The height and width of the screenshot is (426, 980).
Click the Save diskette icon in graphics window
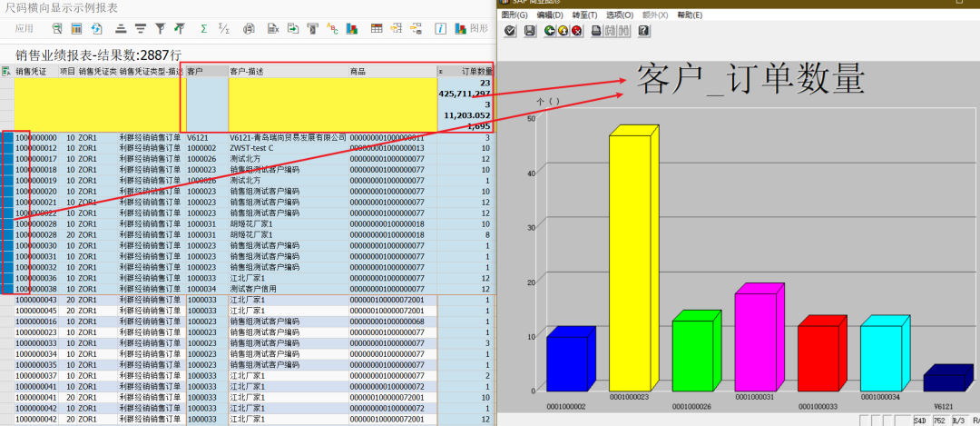tap(529, 31)
